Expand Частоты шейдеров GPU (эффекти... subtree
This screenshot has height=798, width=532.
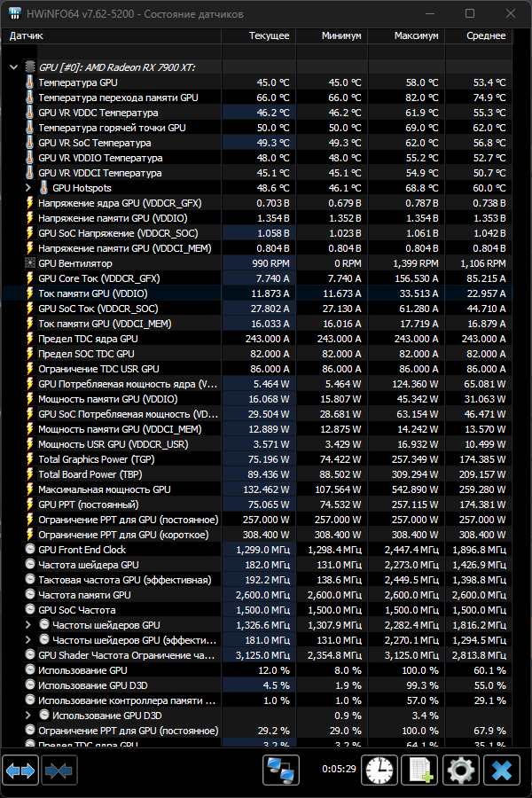[x=28, y=639]
